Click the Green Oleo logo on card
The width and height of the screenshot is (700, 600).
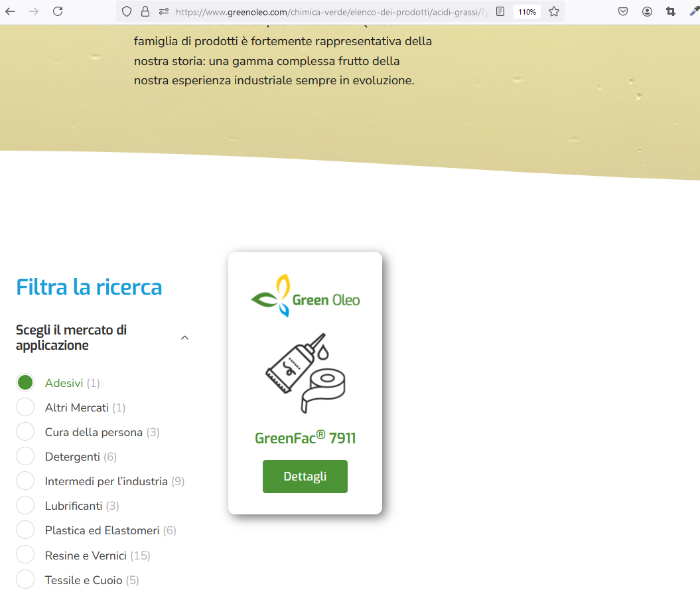tap(305, 295)
